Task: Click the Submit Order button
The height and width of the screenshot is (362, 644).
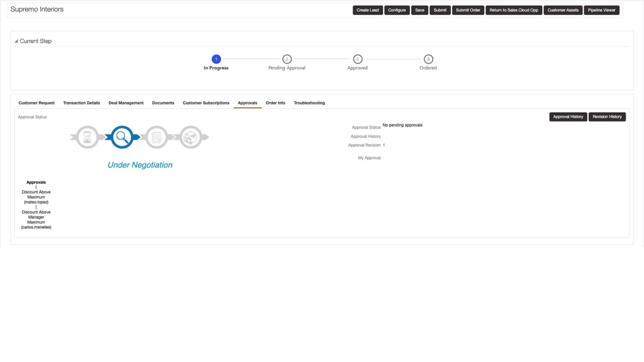Action: click(468, 10)
